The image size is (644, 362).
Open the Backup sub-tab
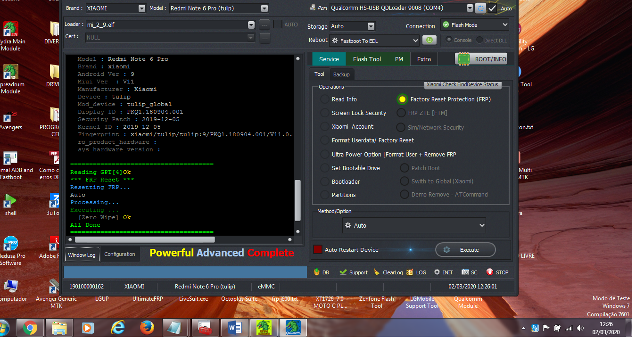[x=341, y=74]
